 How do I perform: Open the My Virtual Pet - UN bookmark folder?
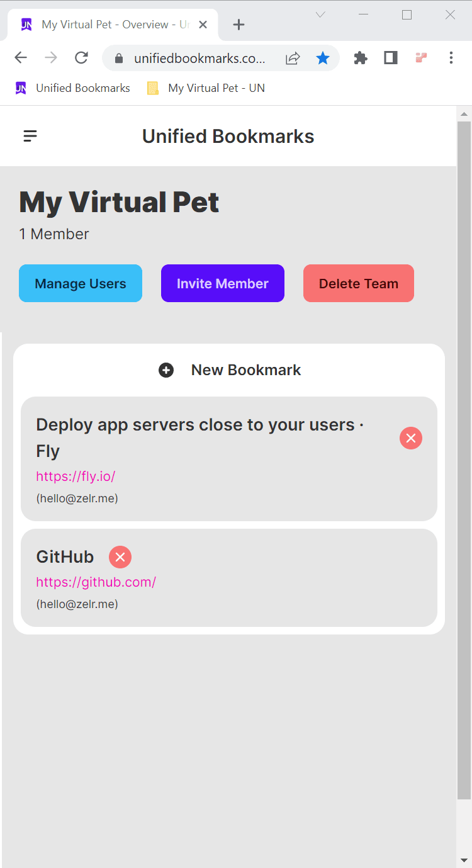coord(206,88)
